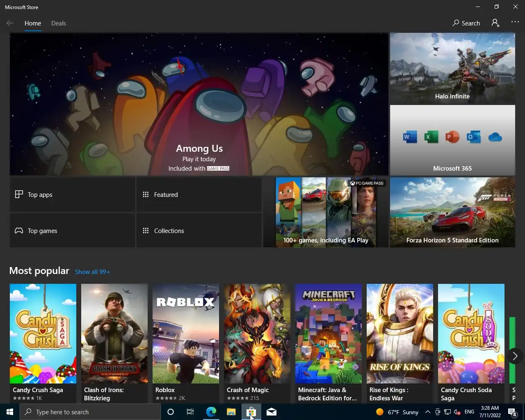Open Top apps category
This screenshot has width=525, height=420.
[72, 194]
